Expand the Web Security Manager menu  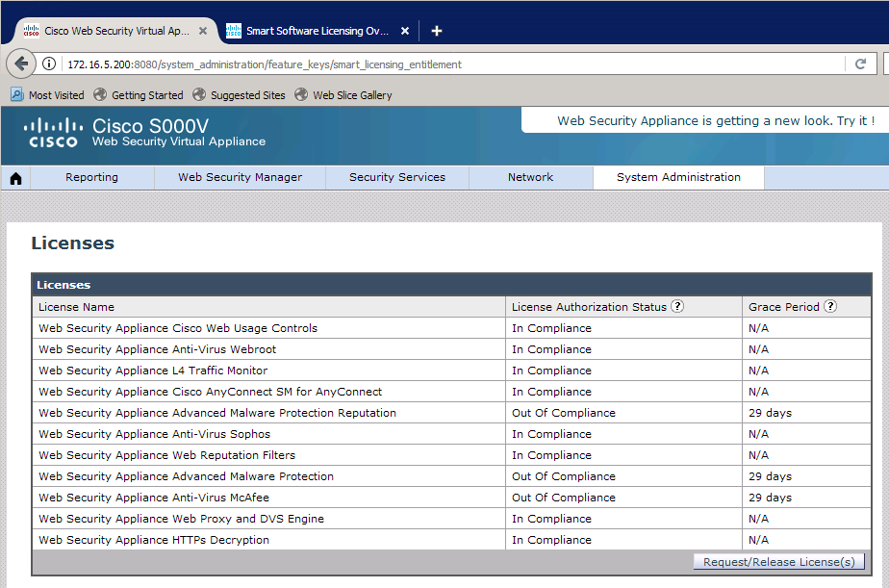pyautogui.click(x=240, y=177)
